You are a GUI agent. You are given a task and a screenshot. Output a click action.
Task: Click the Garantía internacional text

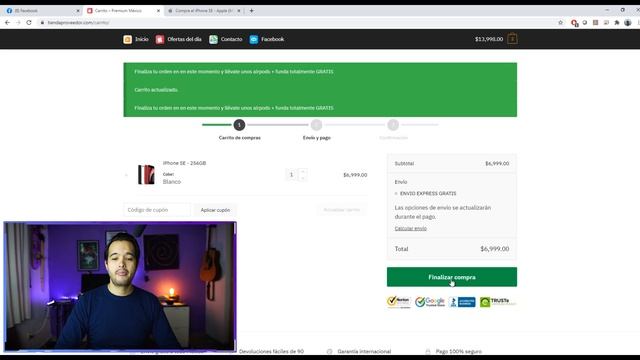tap(364, 351)
